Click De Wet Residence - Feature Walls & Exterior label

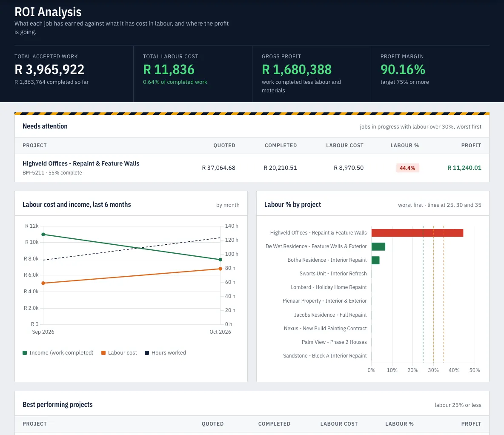316,246
